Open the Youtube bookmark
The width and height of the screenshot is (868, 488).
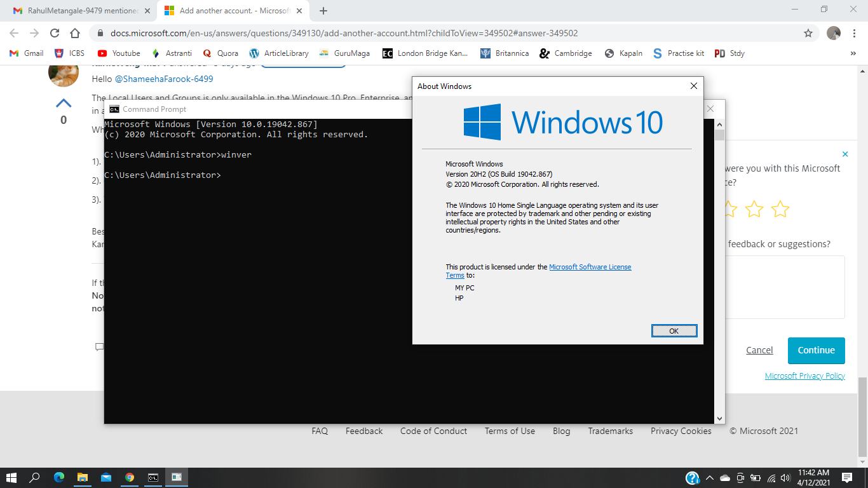click(119, 53)
